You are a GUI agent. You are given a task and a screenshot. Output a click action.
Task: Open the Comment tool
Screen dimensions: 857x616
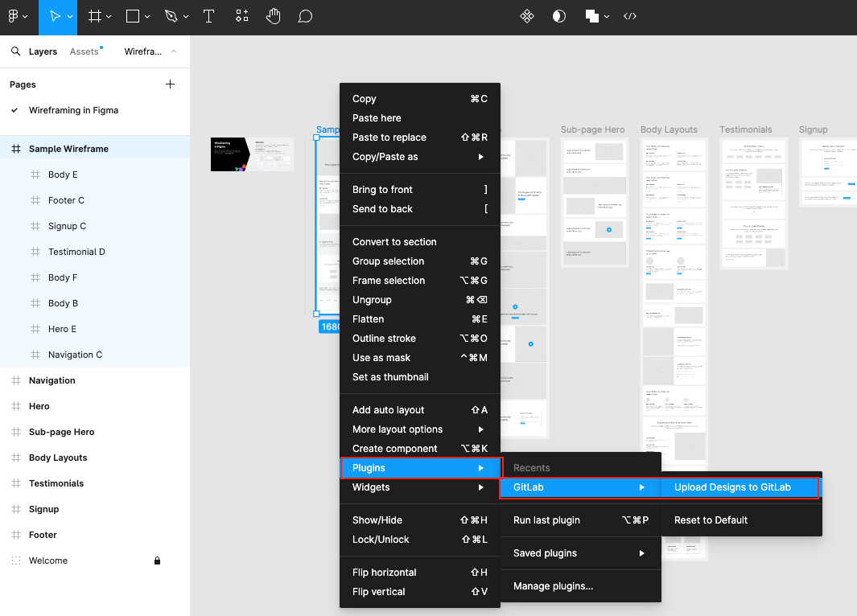click(305, 16)
